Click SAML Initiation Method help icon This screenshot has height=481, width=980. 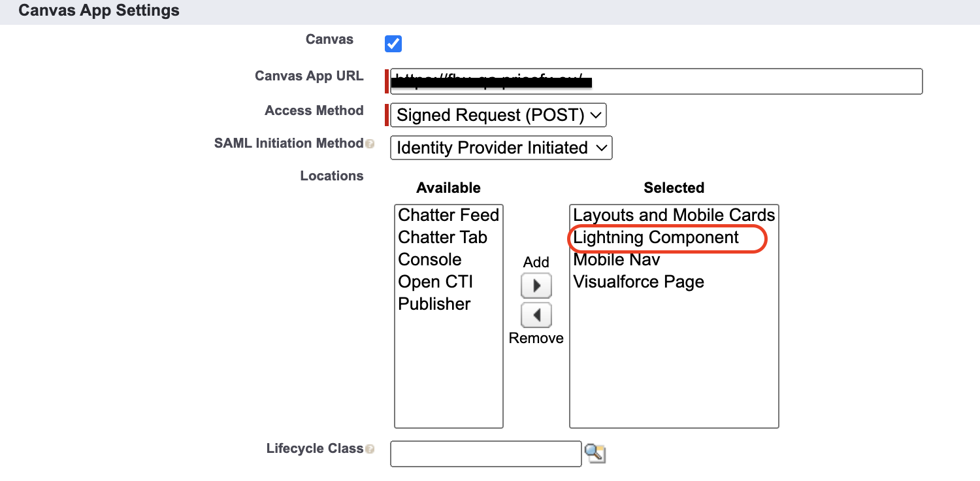coord(370,144)
